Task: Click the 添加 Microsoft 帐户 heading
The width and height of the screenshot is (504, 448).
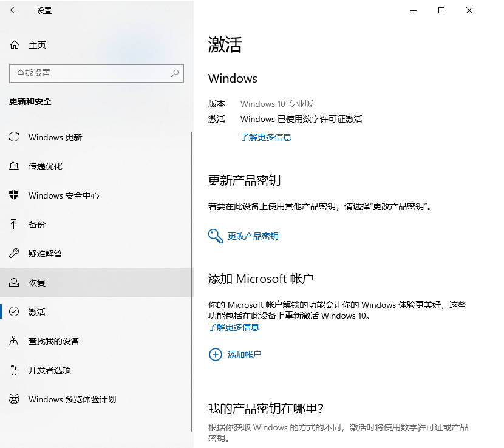Action: (x=261, y=279)
